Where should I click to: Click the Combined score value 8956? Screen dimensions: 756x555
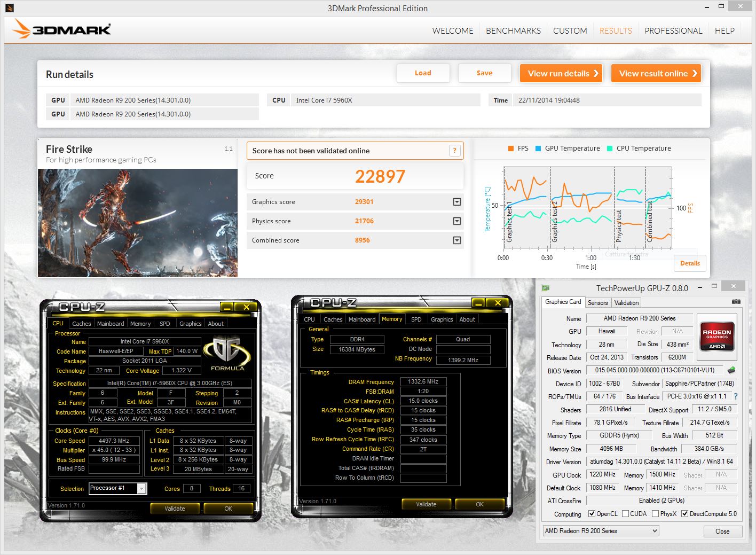pyautogui.click(x=363, y=240)
